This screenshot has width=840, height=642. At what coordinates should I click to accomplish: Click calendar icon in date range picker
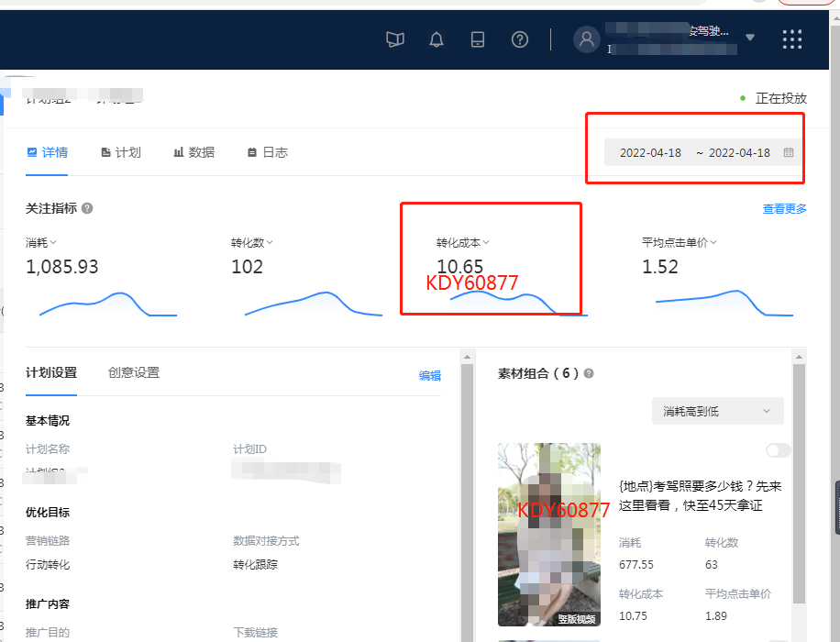[x=788, y=153]
